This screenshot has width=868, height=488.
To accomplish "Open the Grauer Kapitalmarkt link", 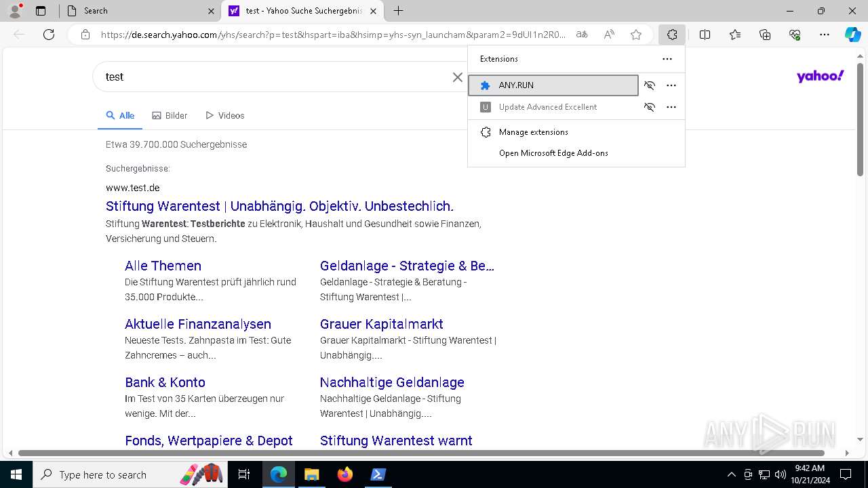I will [x=382, y=324].
